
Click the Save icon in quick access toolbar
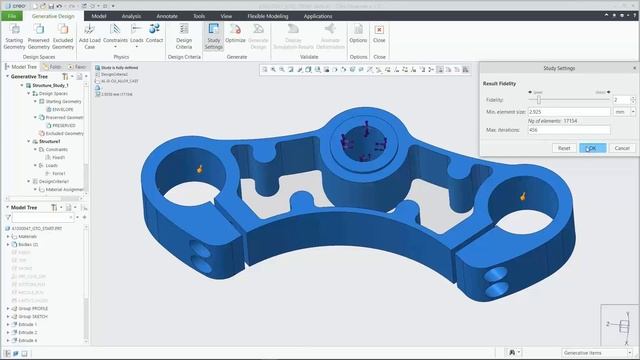point(51,6)
